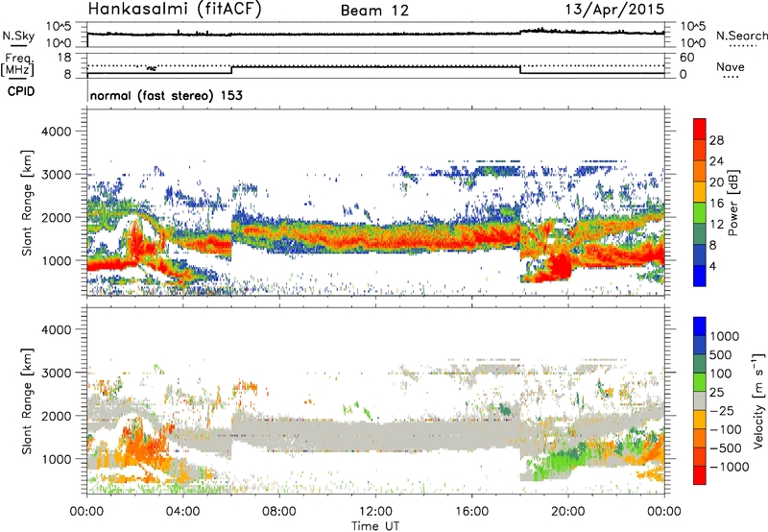Viewport: 768px width, 532px height.
Task: Click the date 13/Apr/2015
Action: (614, 9)
